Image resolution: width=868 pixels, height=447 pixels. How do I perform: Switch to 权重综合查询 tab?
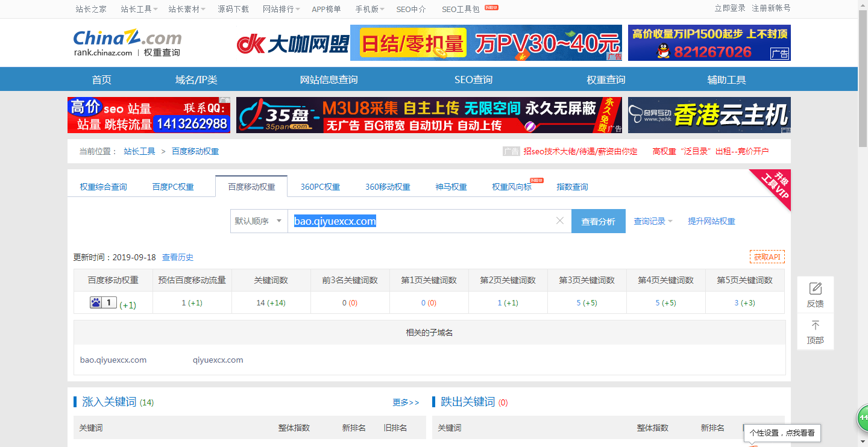(103, 187)
